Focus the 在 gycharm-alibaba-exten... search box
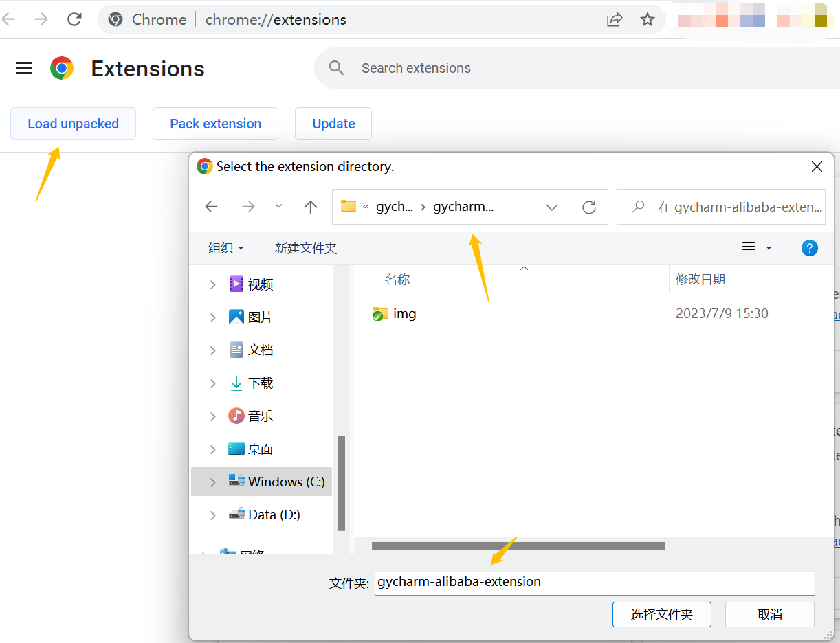Screen dimensions: 840x643 tap(721, 207)
